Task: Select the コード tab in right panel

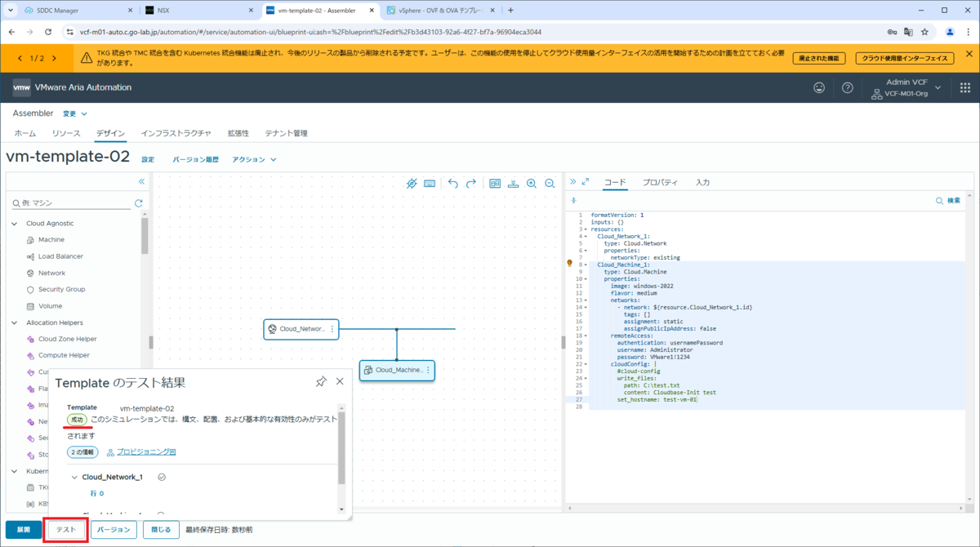Action: (615, 182)
